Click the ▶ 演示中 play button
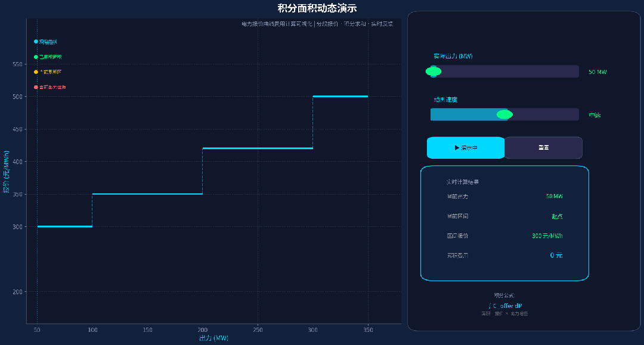This screenshot has height=345, width=644. 466,147
